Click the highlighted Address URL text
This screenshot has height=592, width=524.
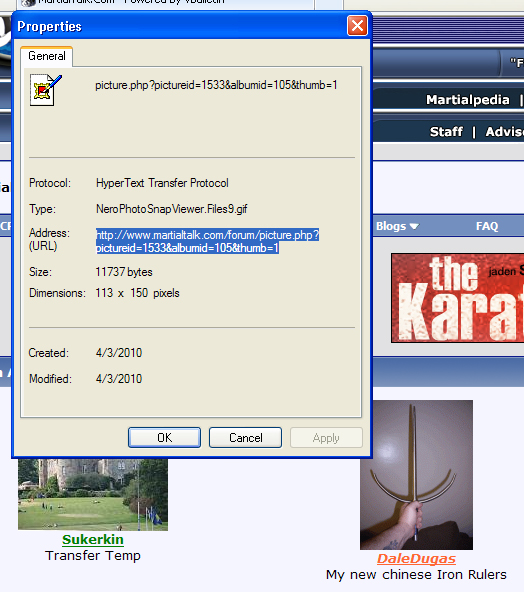pos(207,241)
